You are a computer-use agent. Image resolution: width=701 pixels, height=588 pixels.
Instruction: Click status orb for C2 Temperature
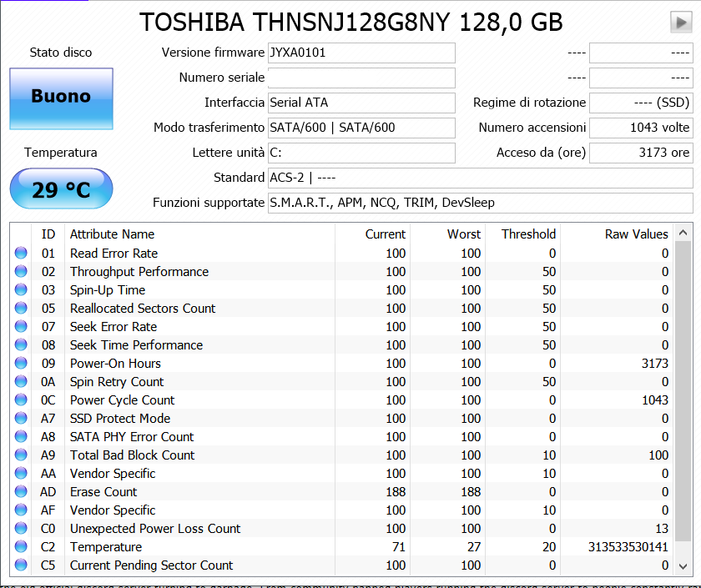coord(21,546)
